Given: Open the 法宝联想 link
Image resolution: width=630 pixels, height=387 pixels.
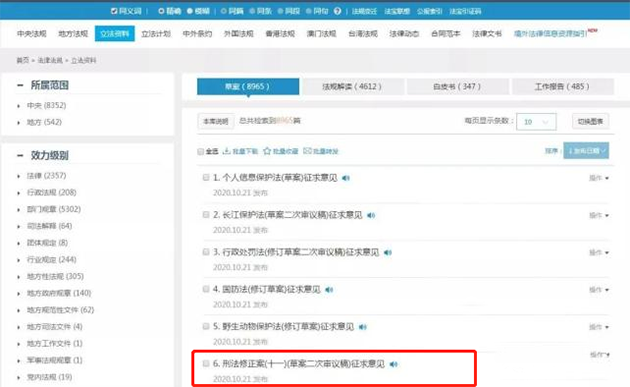Looking at the screenshot, I should [397, 11].
